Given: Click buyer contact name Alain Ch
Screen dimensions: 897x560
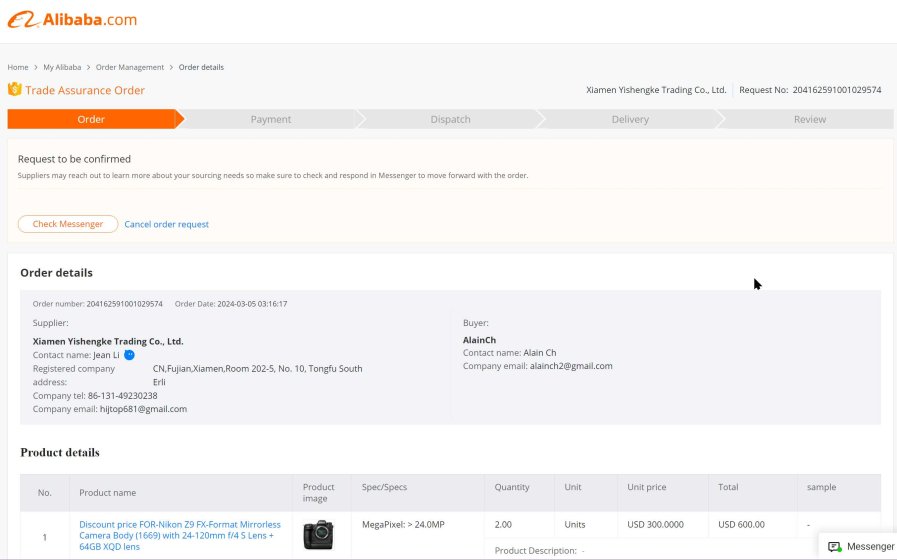Looking at the screenshot, I should tap(539, 352).
